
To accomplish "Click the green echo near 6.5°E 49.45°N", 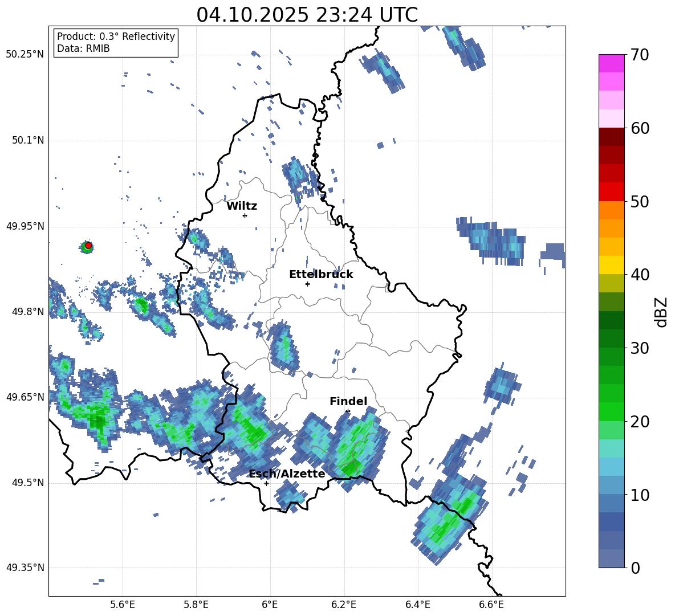I will pos(450,520).
